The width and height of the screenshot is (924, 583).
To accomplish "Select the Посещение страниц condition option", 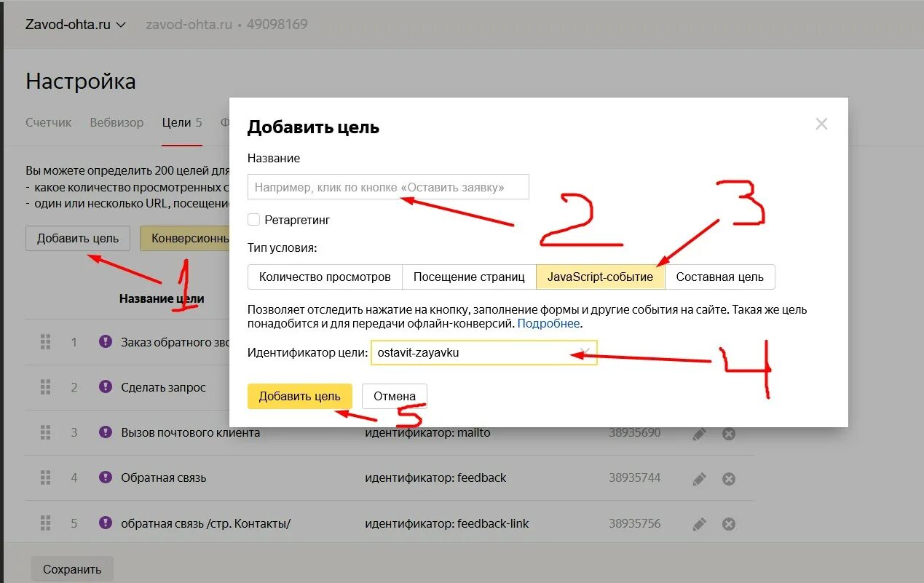I will [x=469, y=277].
